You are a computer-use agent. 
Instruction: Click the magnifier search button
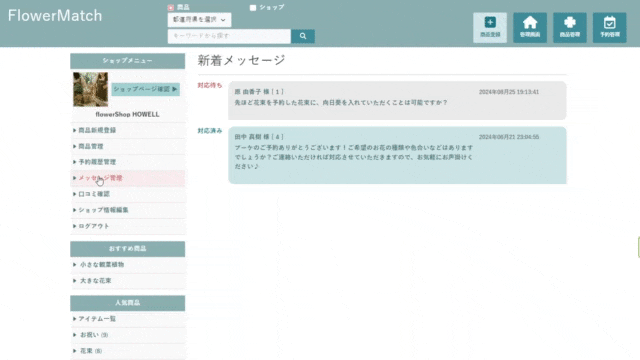pyautogui.click(x=303, y=36)
